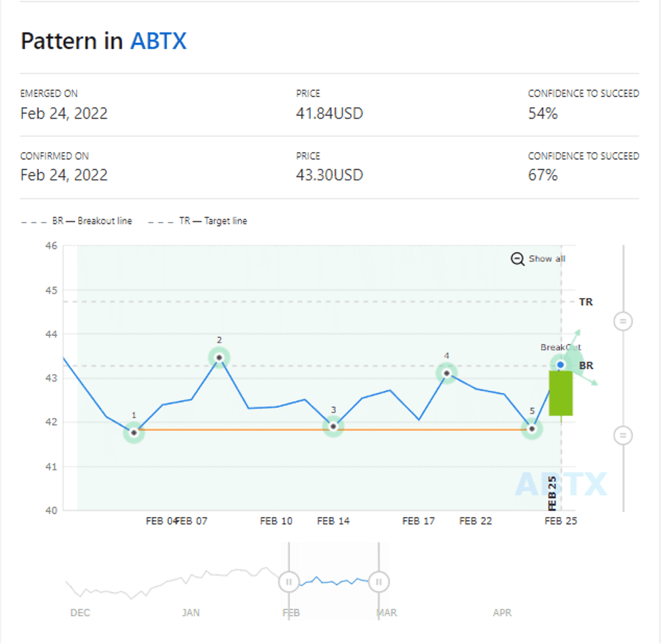
Task: Click the left timeline range handle near FEB
Action: (x=288, y=582)
